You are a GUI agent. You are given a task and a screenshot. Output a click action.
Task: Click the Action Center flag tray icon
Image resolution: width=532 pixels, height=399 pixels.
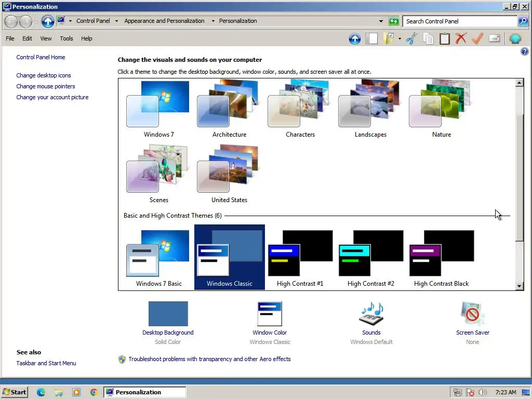(x=470, y=393)
